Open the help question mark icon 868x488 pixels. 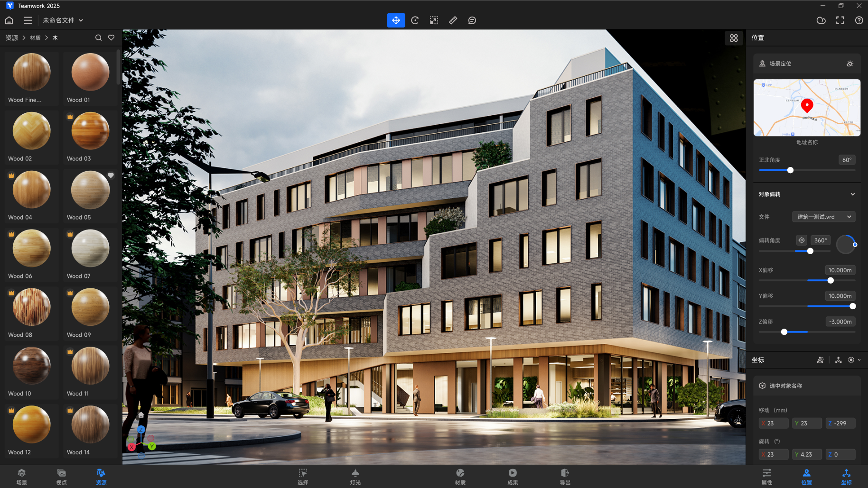coord(859,20)
